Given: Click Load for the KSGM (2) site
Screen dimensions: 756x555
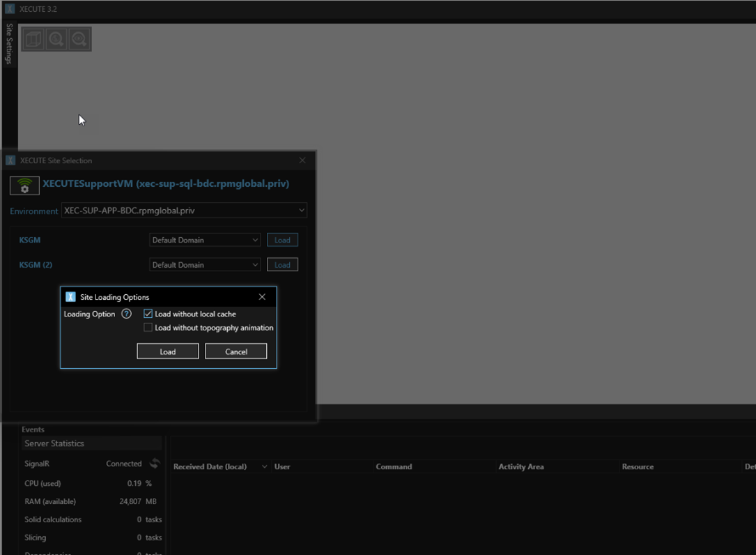Looking at the screenshot, I should pyautogui.click(x=282, y=264).
